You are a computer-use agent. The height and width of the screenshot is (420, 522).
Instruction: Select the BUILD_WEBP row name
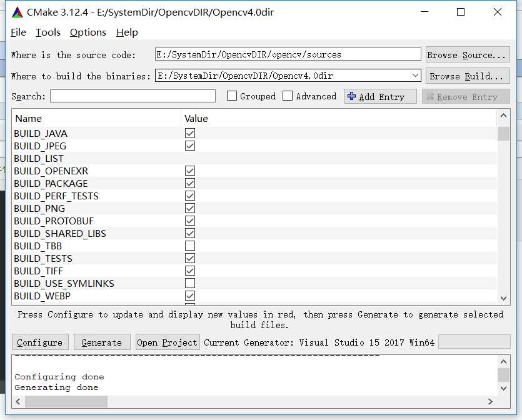click(x=43, y=296)
